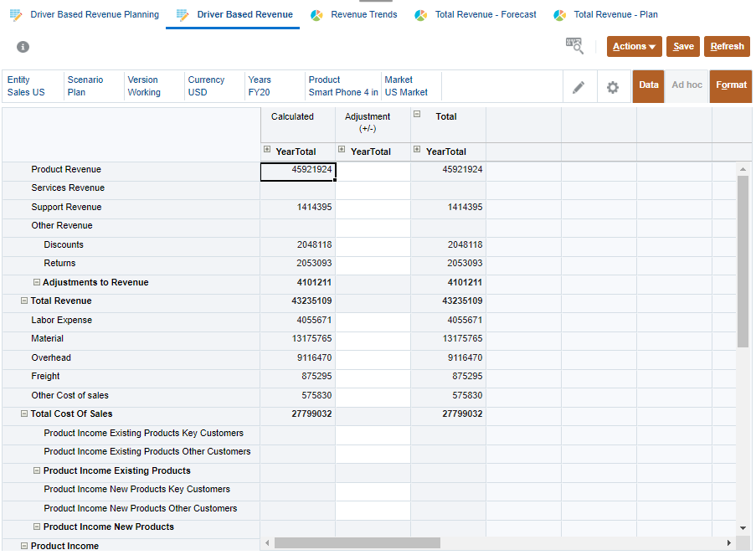Collapse the Total Cost Of Sales row
This screenshot has width=756, height=555.
tap(25, 414)
